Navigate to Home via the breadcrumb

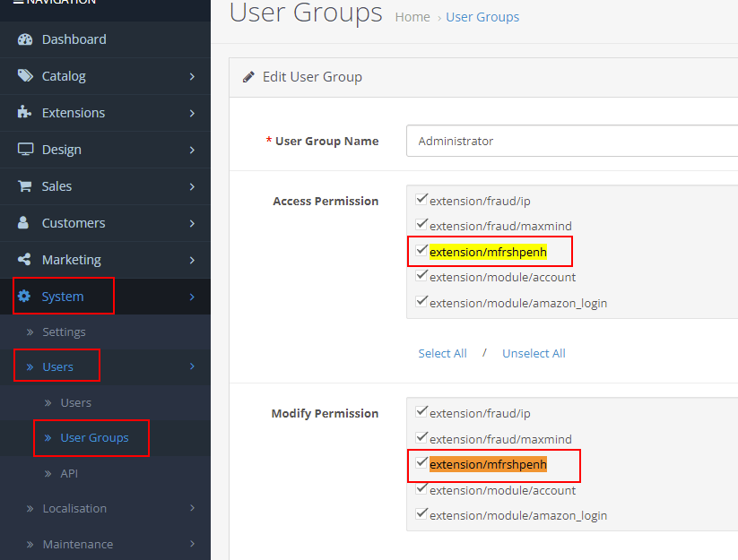412,17
